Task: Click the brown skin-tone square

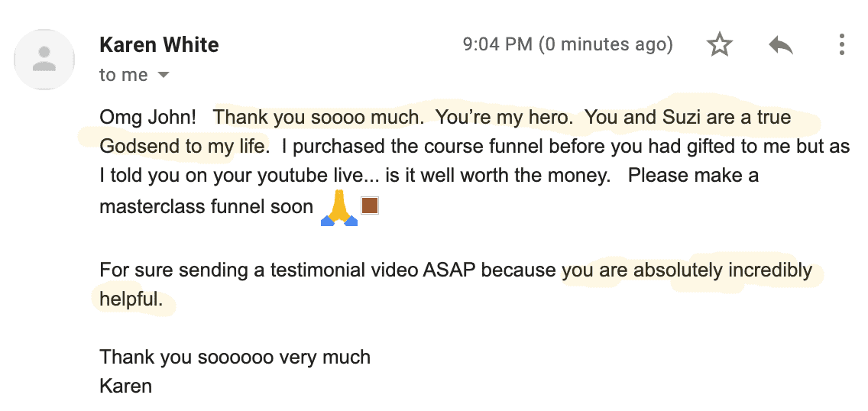Action: 370,205
